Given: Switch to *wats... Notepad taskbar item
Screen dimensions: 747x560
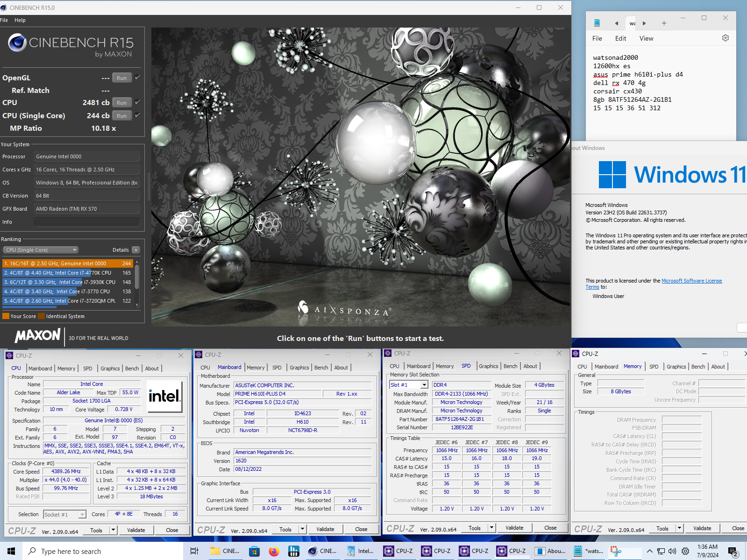Looking at the screenshot, I should pyautogui.click(x=588, y=551).
